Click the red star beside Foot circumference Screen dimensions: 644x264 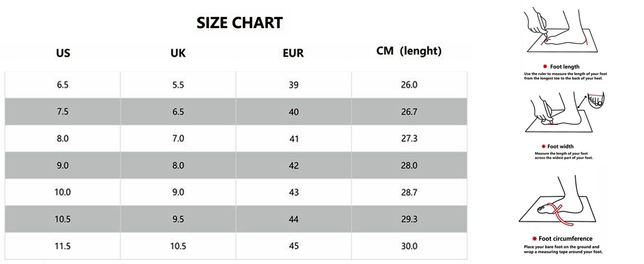coord(535,238)
